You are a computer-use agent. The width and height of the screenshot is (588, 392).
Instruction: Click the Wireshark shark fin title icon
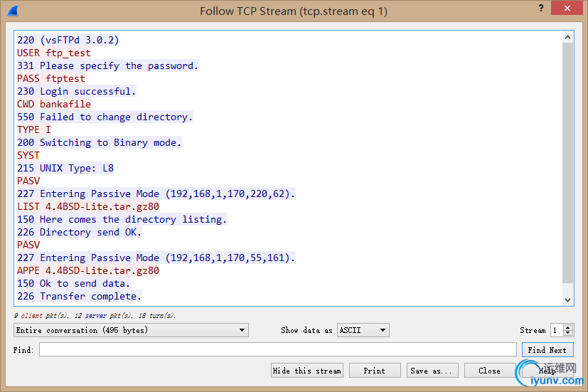tap(13, 11)
